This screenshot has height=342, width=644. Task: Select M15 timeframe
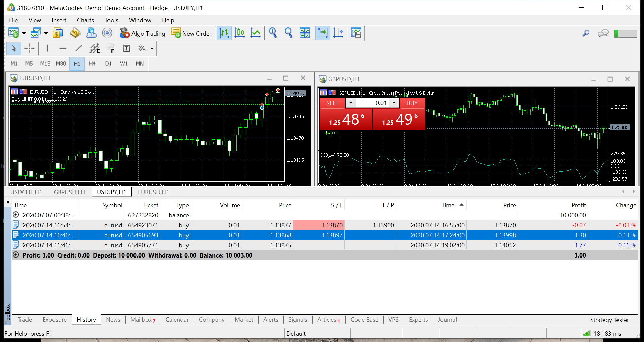click(x=45, y=63)
